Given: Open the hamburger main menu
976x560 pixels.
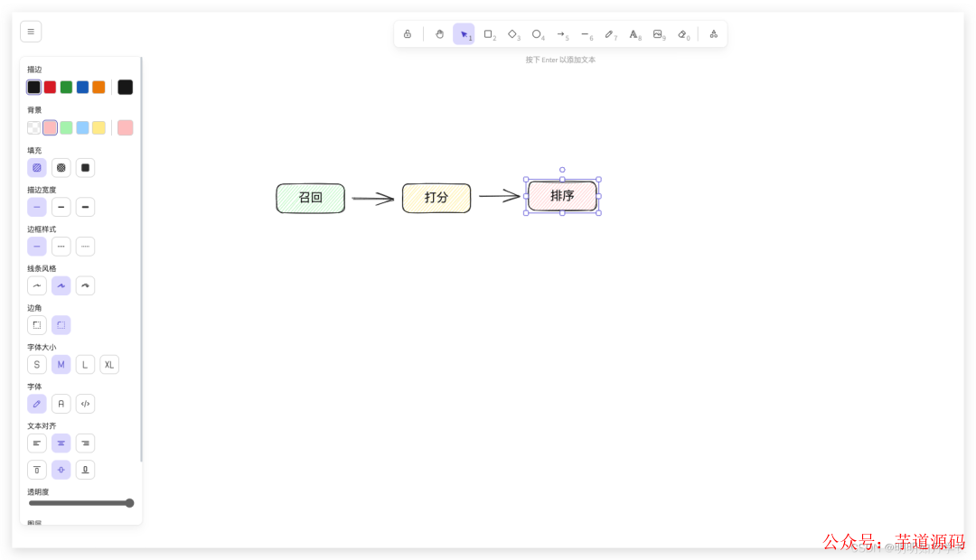Looking at the screenshot, I should coord(31,32).
